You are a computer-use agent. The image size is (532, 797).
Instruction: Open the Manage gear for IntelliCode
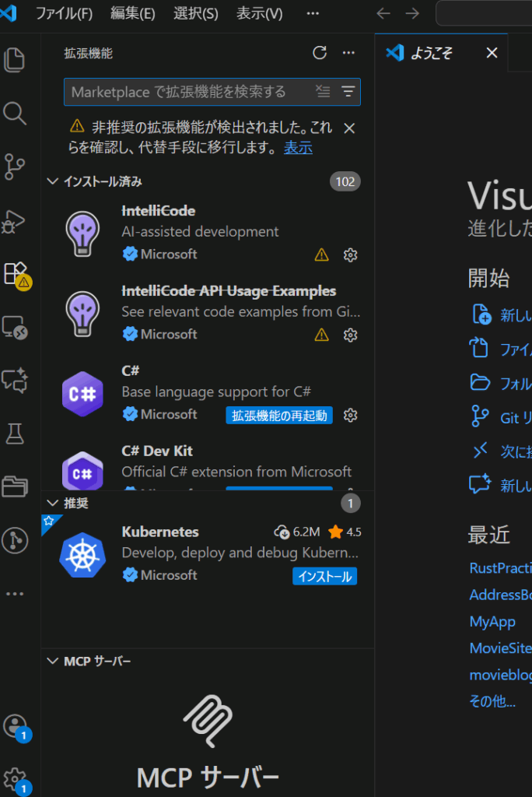tap(350, 255)
